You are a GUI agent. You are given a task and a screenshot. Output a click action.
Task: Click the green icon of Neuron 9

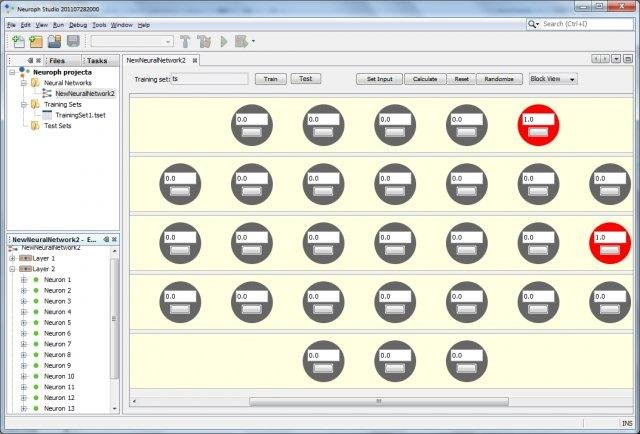click(x=36, y=365)
